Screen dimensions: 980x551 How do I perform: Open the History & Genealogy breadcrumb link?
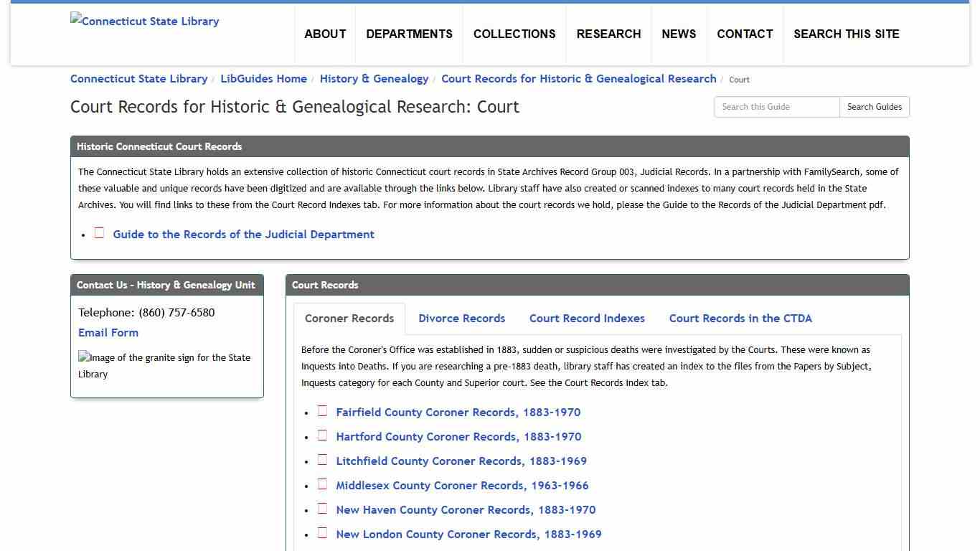[x=374, y=78]
